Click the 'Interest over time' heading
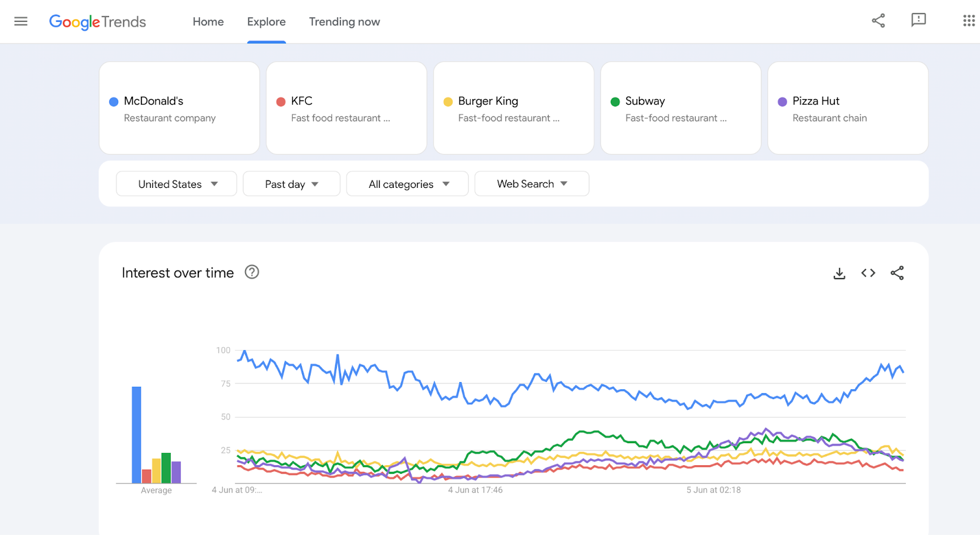 [178, 272]
